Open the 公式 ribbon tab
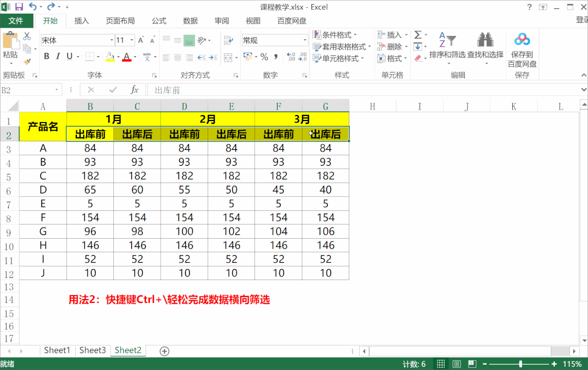The image size is (588, 370). 159,21
